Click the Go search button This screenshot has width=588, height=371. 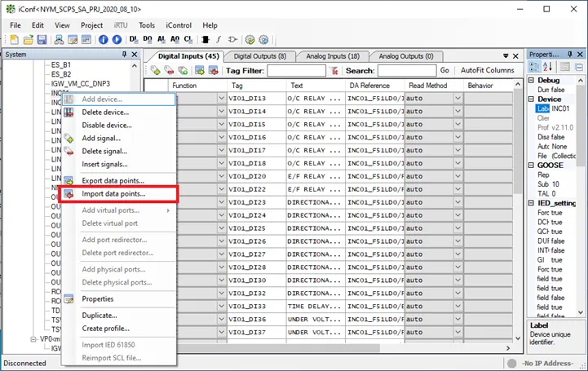[x=444, y=70]
